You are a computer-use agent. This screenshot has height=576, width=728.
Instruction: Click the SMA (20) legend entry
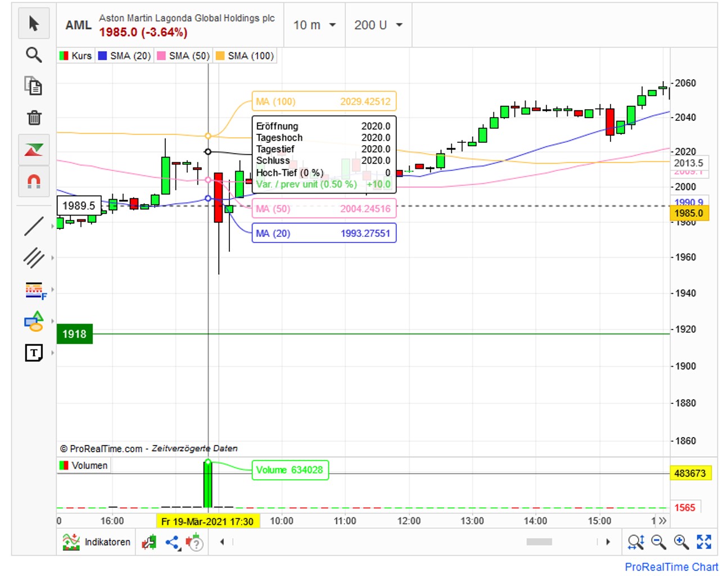(125, 56)
